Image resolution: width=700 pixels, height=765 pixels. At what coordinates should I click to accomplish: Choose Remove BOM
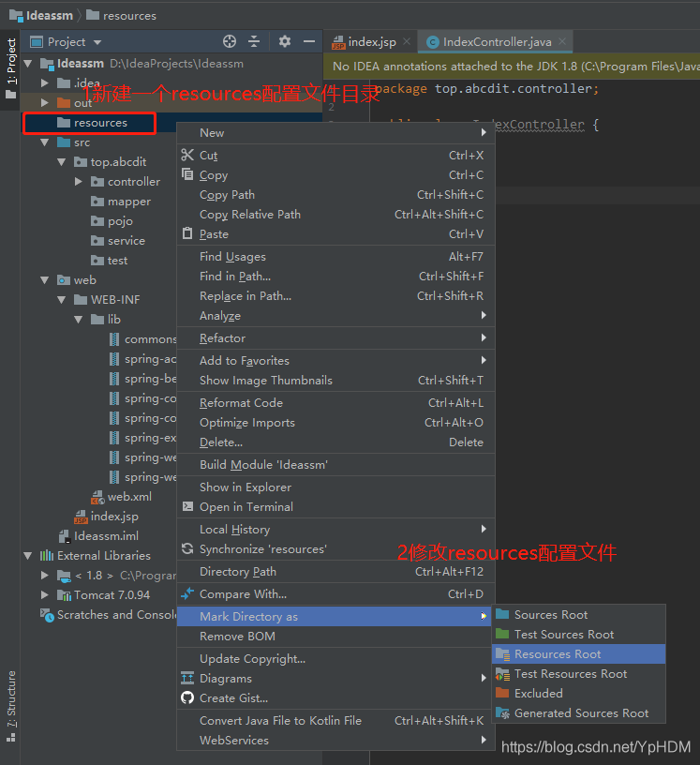coord(335,637)
